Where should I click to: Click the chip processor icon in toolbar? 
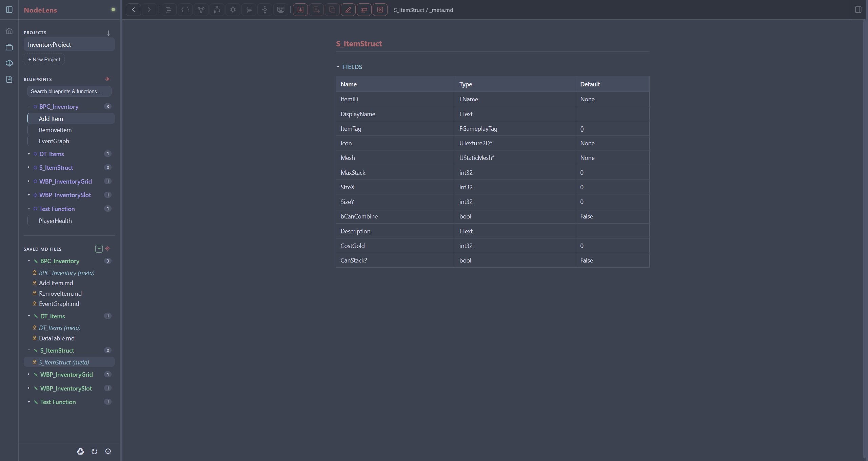[233, 10]
